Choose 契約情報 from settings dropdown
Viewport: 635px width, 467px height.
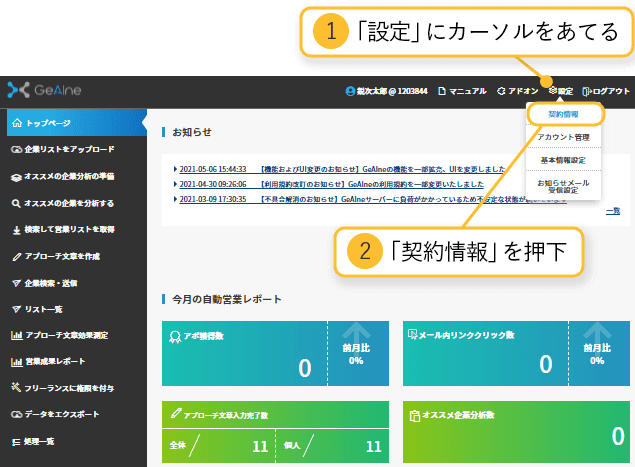(563, 115)
